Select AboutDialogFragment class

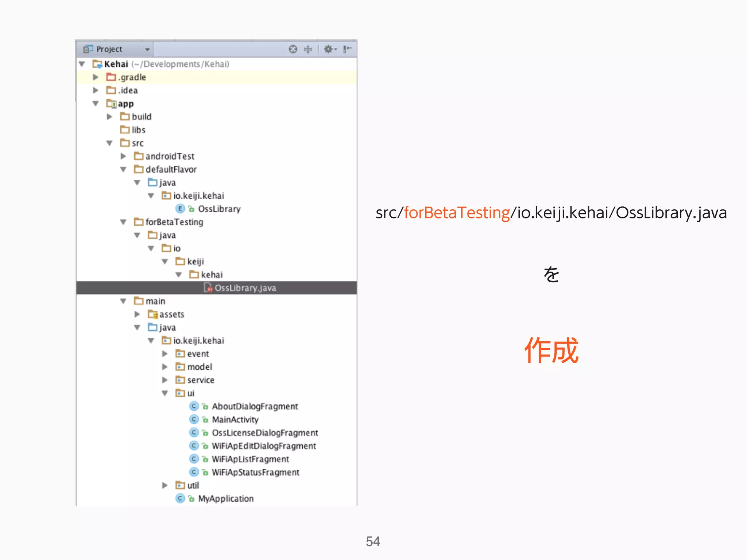point(255,406)
